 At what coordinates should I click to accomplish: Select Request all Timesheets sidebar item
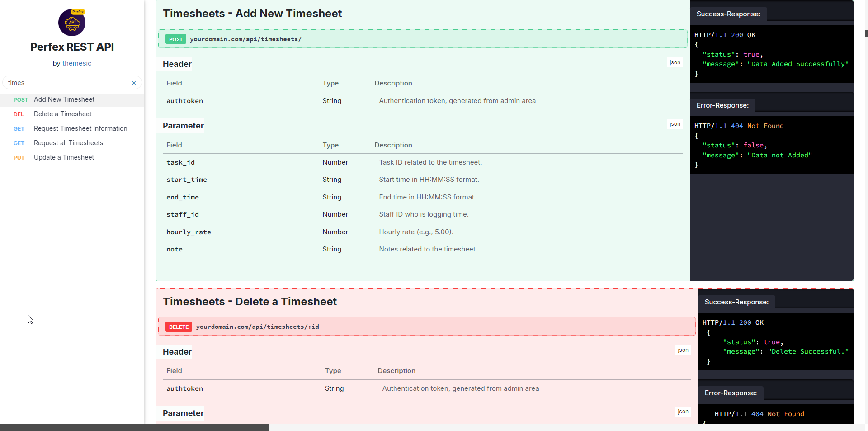tap(68, 143)
